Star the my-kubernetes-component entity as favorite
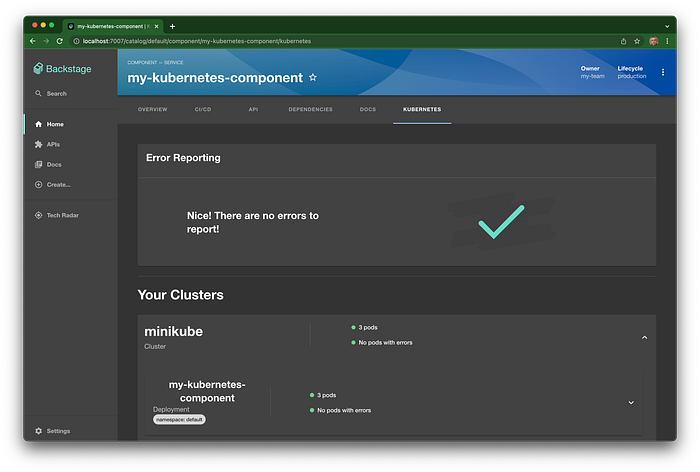 click(313, 78)
